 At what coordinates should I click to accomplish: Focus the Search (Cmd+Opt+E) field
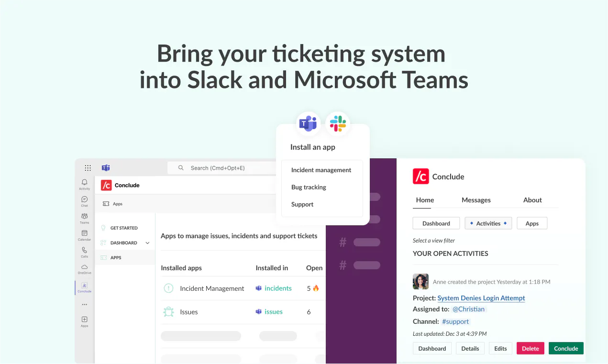click(x=222, y=168)
